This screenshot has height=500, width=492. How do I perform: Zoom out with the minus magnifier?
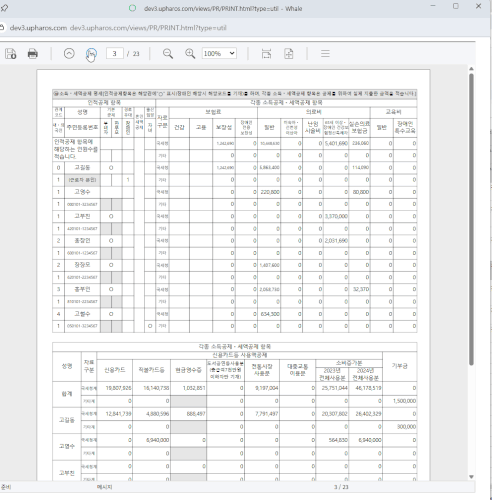click(x=168, y=54)
